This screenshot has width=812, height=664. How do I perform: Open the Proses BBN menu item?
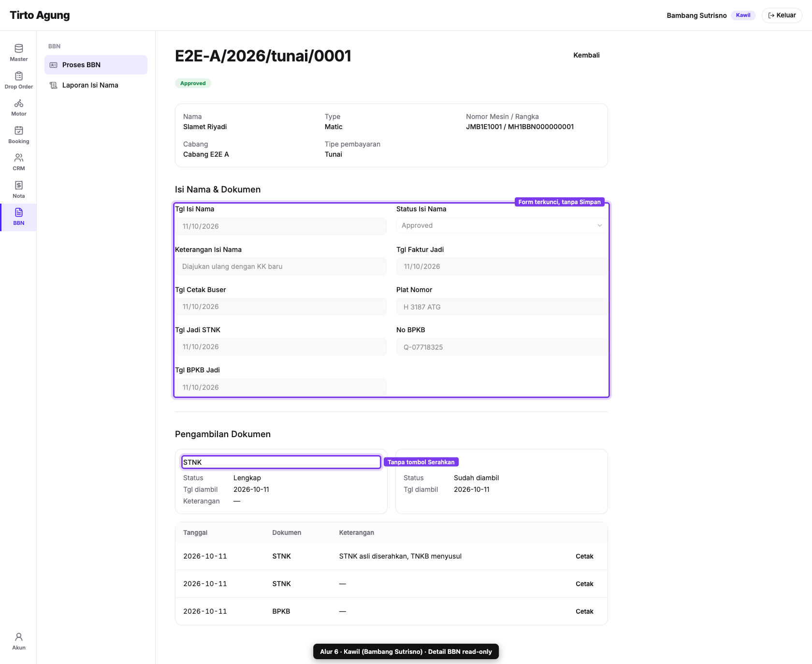pos(96,65)
